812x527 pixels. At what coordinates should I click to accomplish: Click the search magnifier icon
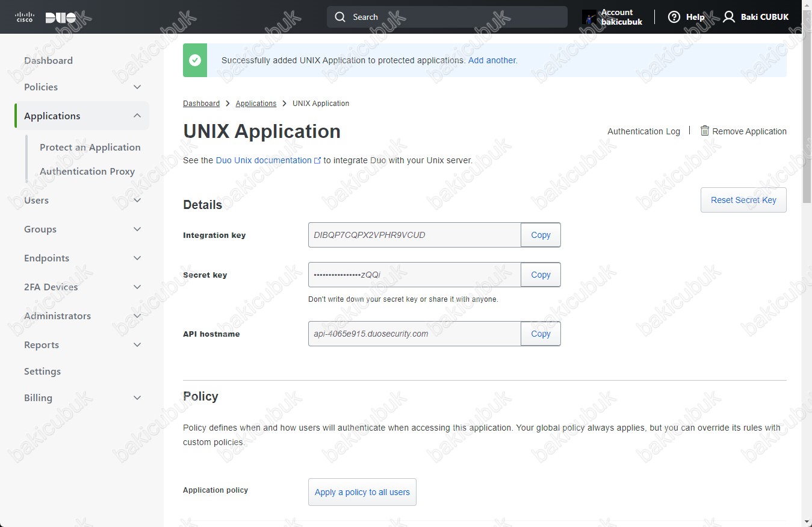pyautogui.click(x=341, y=17)
